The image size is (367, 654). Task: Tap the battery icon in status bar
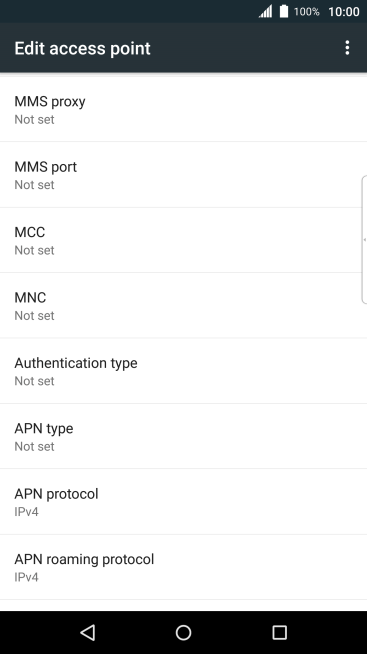(x=284, y=11)
